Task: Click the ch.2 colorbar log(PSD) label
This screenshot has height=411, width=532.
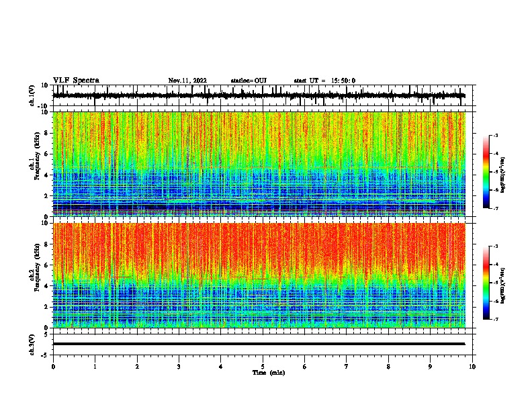Action: [502, 286]
